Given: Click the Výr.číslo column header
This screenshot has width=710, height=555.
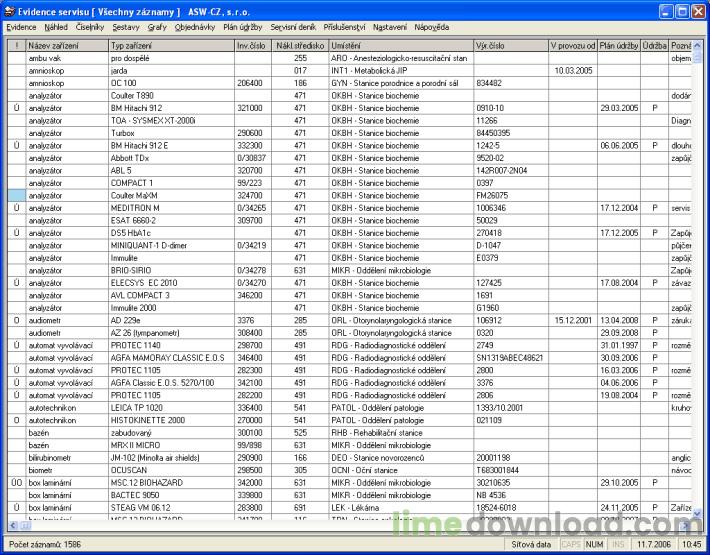Looking at the screenshot, I should pos(510,46).
